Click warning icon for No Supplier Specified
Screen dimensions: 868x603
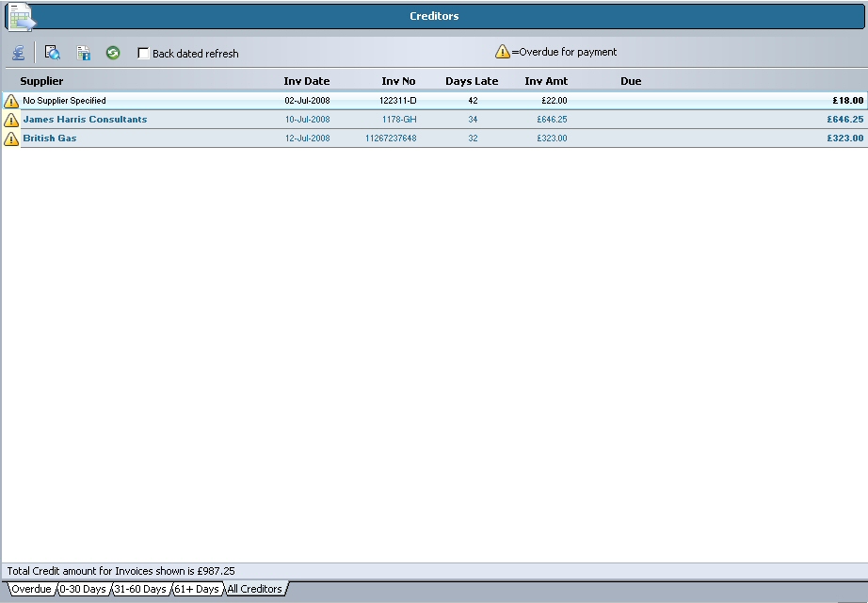[11, 101]
